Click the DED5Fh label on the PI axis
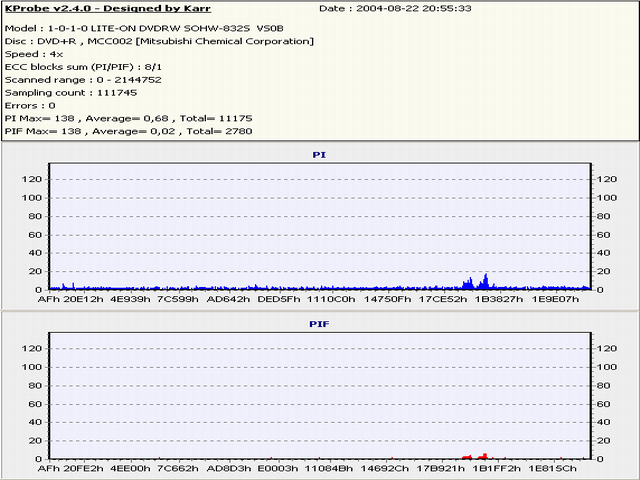This screenshot has height=480, width=640. coord(278,299)
